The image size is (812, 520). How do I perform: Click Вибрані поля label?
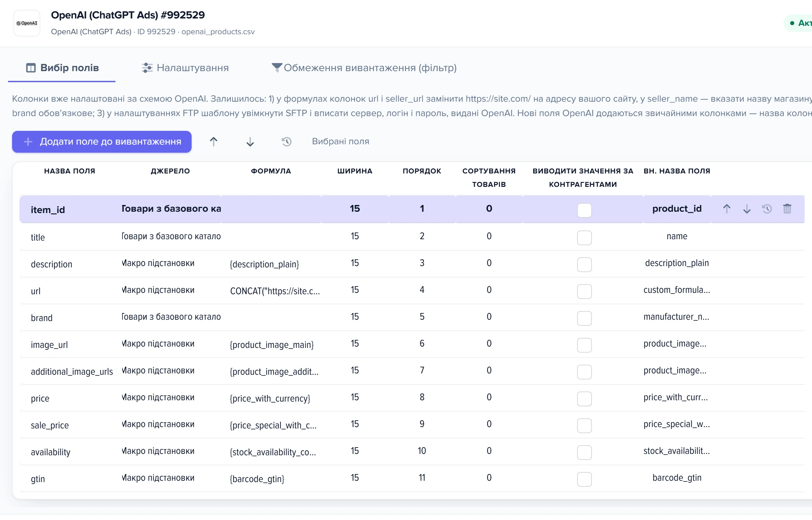tap(340, 141)
